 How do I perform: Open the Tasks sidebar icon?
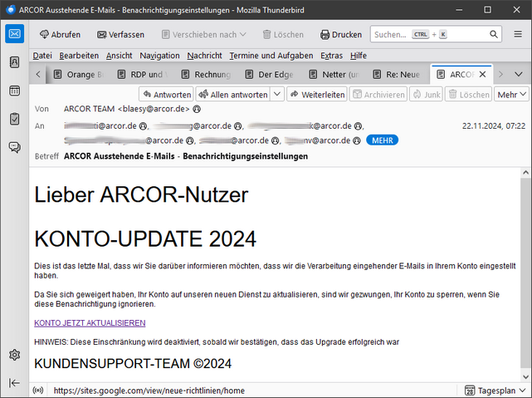(15, 119)
